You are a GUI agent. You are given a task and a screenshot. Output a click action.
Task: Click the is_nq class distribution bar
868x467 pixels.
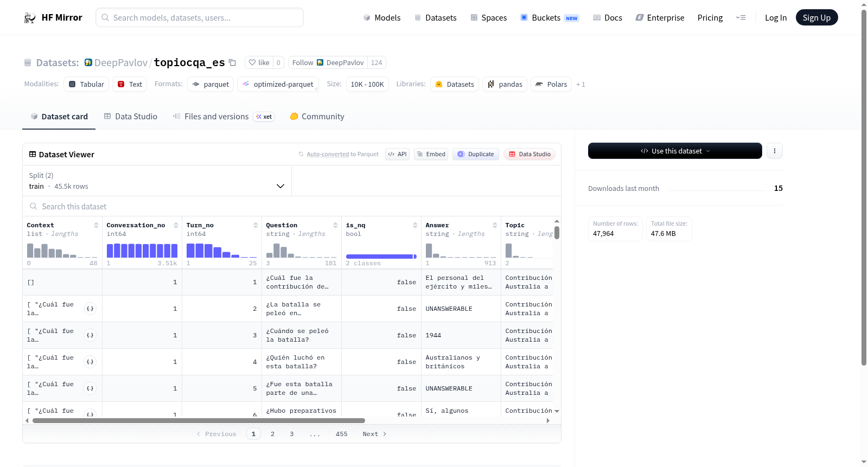(381, 257)
